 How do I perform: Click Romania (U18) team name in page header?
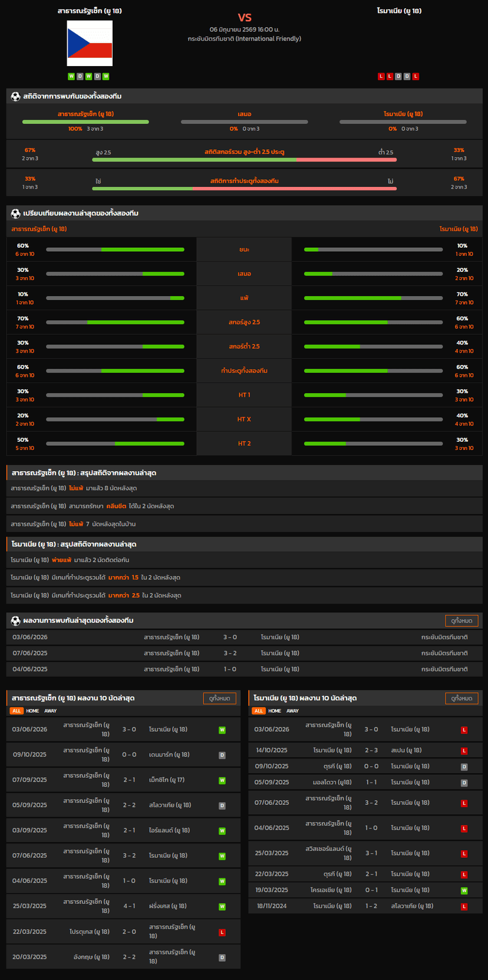click(x=399, y=11)
